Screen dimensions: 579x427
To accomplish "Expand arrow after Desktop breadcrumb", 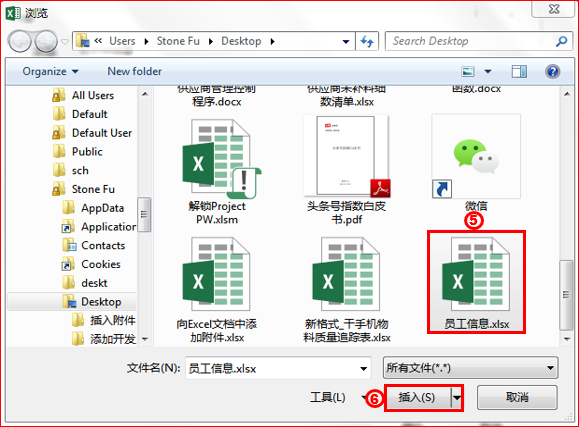I will [273, 41].
